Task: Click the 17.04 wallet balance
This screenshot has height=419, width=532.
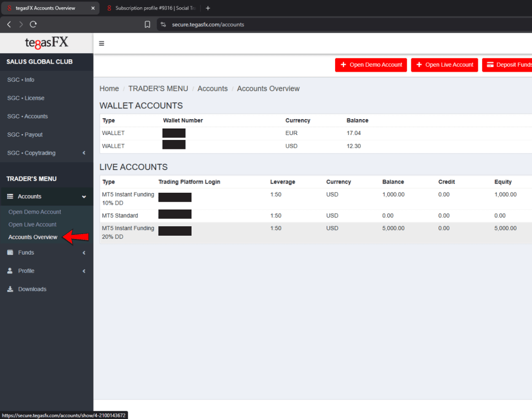Action: point(354,133)
